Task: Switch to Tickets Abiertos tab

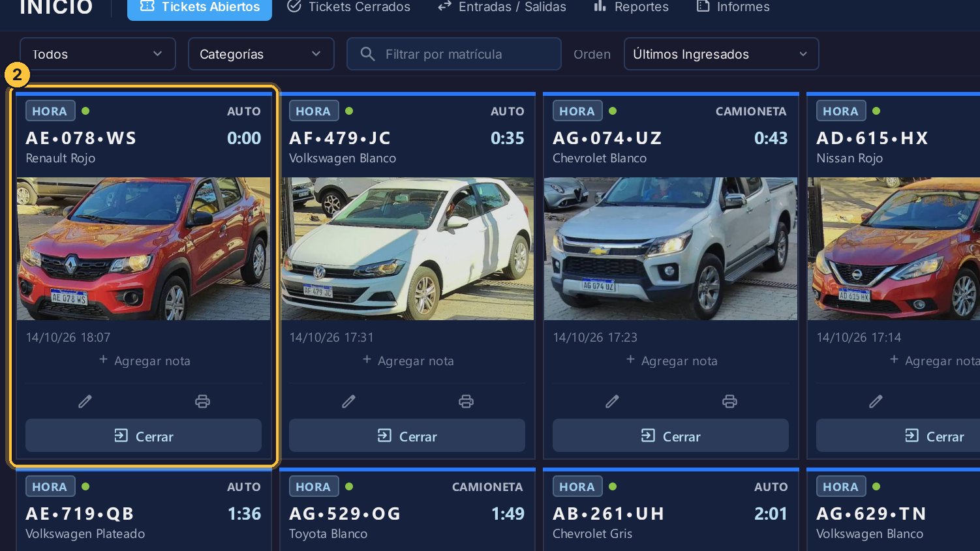Action: 200,7
